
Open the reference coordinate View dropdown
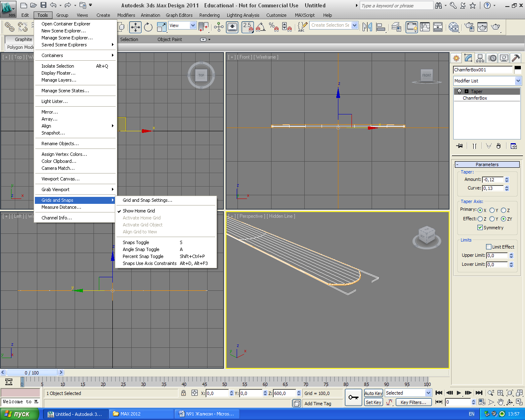183,25
